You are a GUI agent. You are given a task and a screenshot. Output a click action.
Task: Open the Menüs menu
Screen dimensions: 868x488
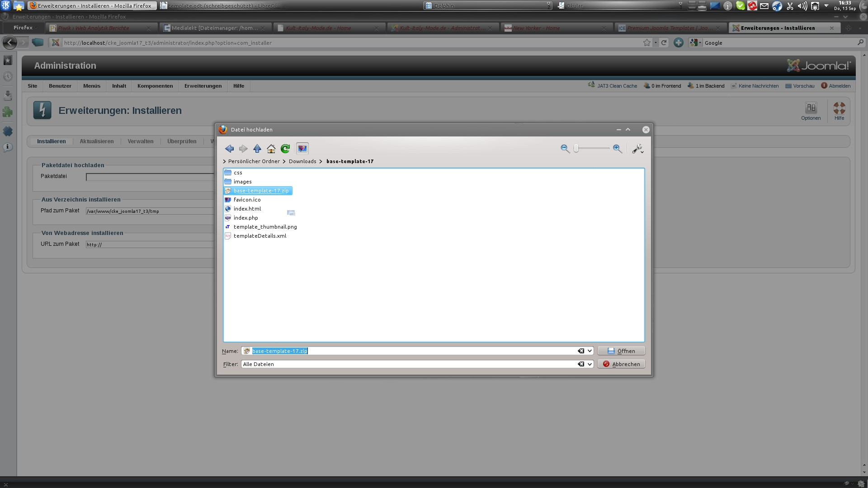(x=92, y=86)
